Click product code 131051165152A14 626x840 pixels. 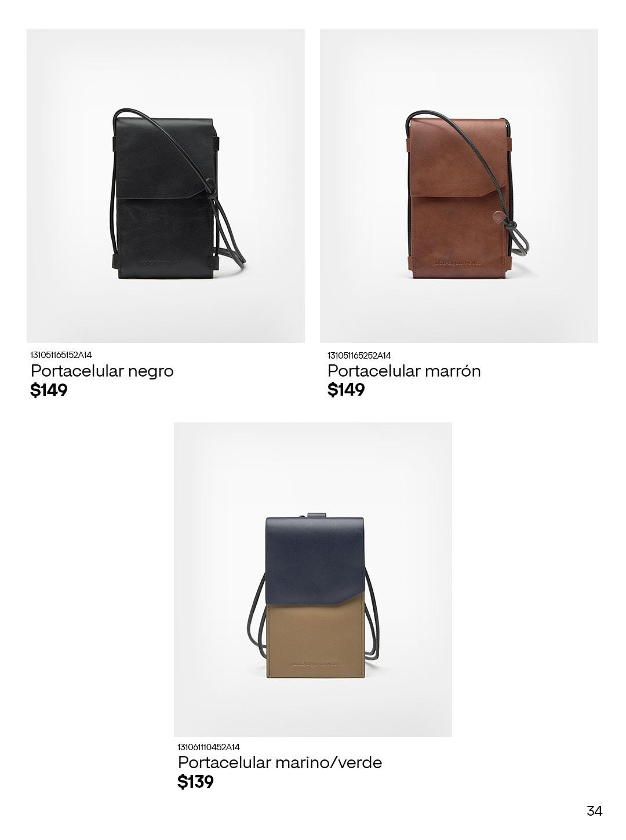point(61,355)
